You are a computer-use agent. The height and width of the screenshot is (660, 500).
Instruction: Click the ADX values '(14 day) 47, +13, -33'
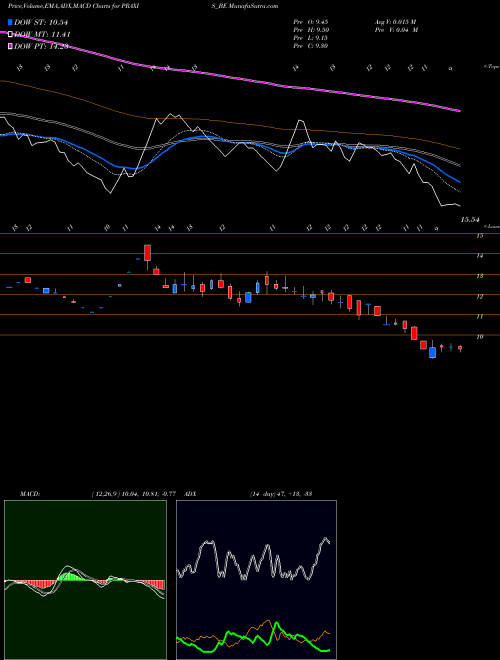(280, 493)
